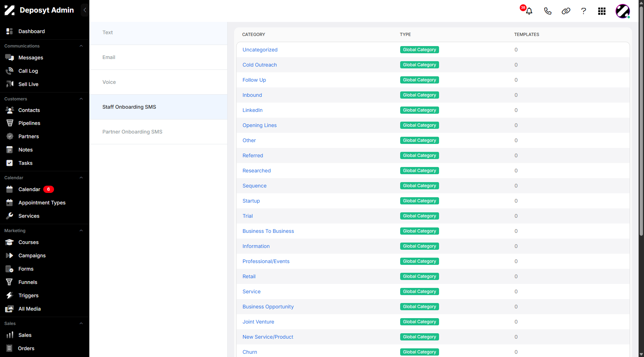
Task: Open the Cold Outreach category
Action: [x=260, y=65]
